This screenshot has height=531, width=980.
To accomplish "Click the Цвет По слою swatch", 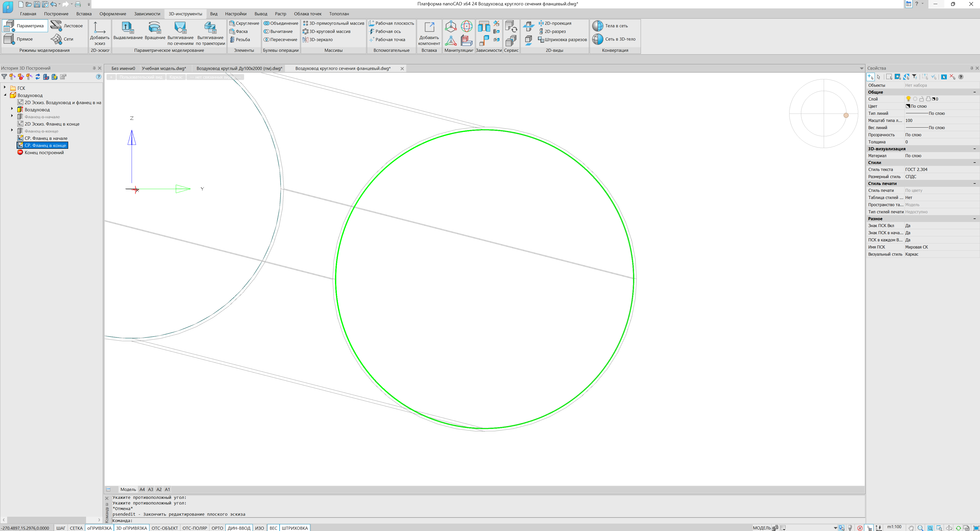I will coord(908,106).
